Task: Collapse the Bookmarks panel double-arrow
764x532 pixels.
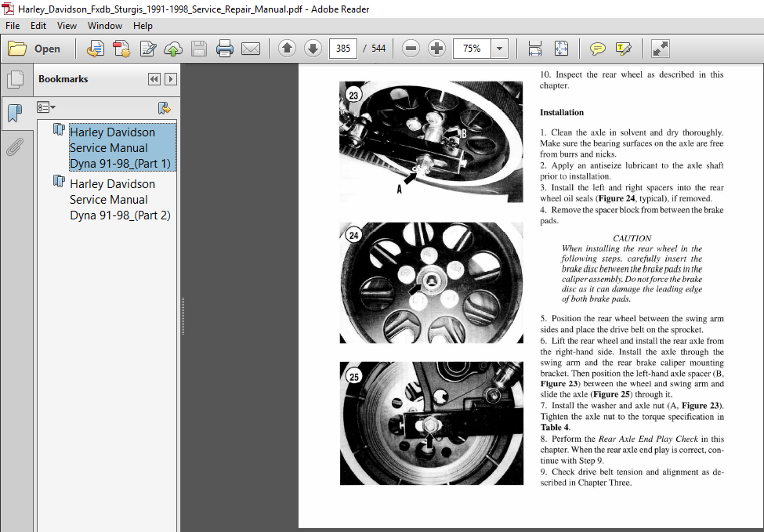Action: (x=154, y=79)
